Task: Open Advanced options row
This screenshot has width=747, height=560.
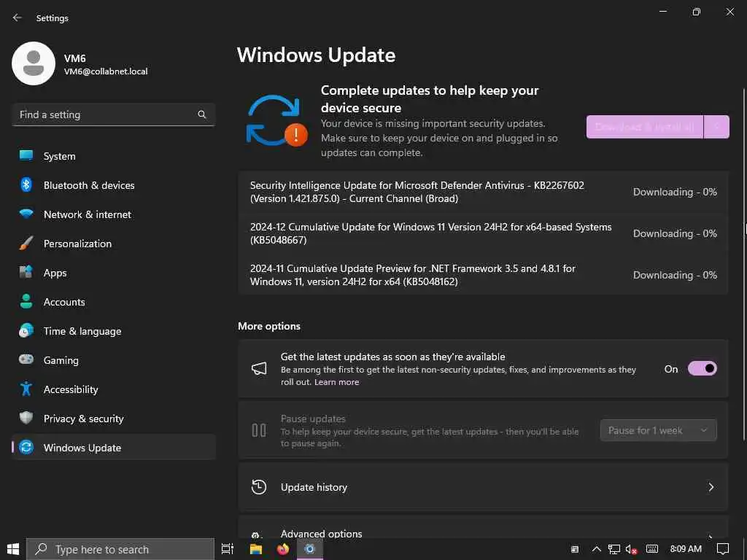Action: pos(483,527)
